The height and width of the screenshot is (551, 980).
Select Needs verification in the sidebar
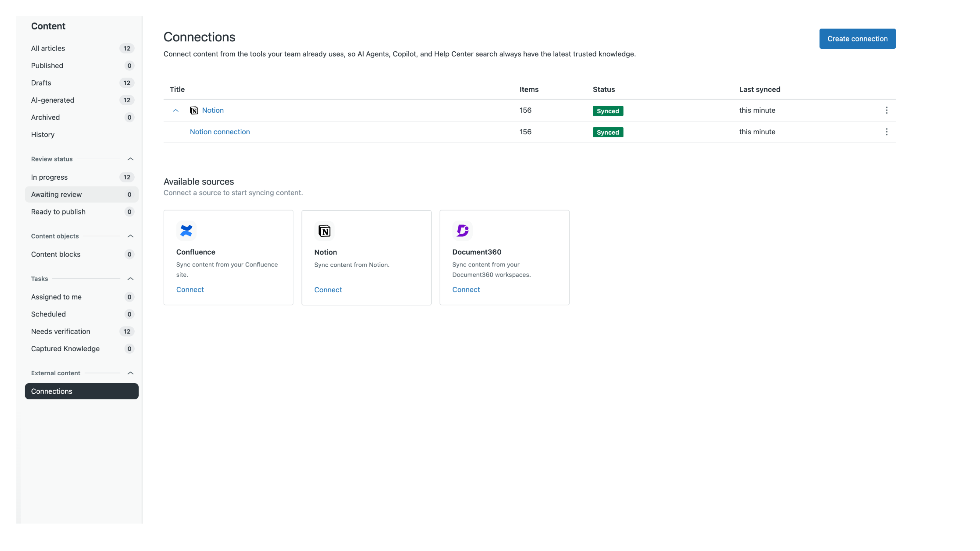[x=60, y=331]
